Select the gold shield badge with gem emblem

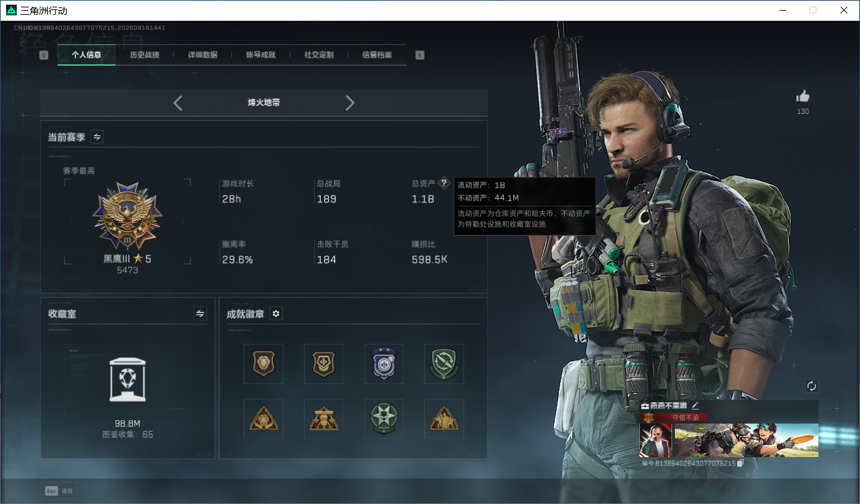coord(264,364)
